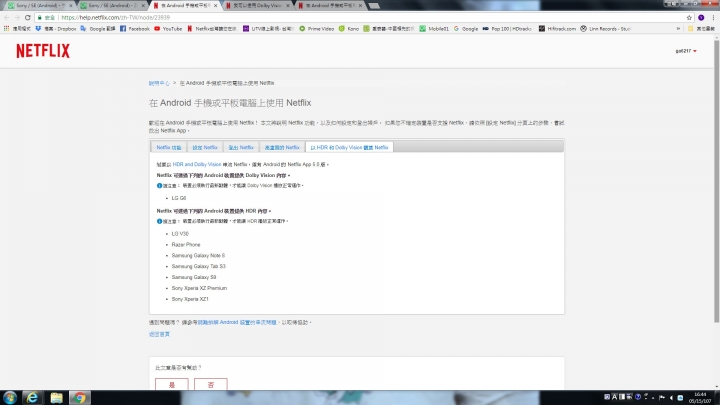Open the Dropbox bookmark

point(56,28)
